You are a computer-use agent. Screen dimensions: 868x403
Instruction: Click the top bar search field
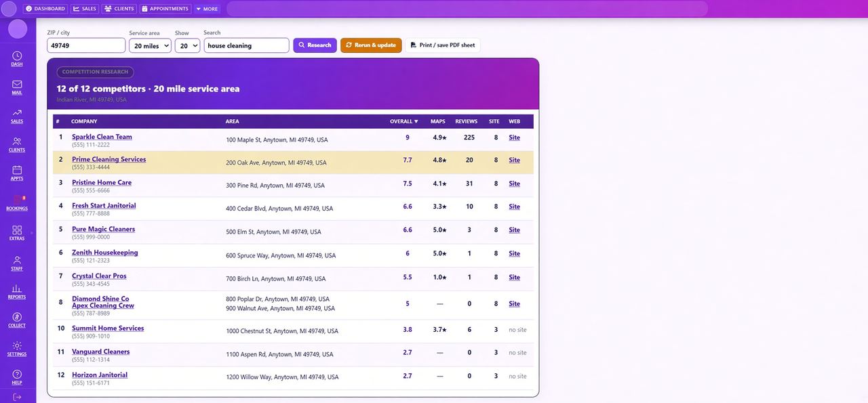click(x=467, y=9)
